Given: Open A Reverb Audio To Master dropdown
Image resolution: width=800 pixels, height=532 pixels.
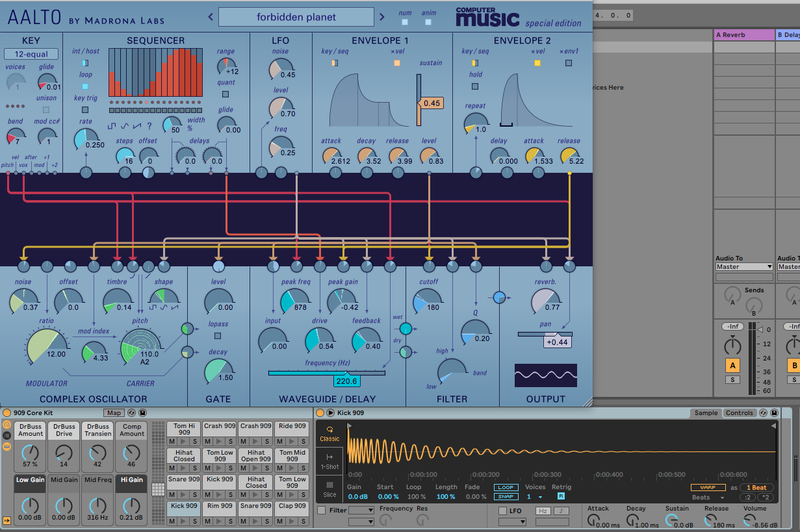Looking at the screenshot, I should 744,267.
